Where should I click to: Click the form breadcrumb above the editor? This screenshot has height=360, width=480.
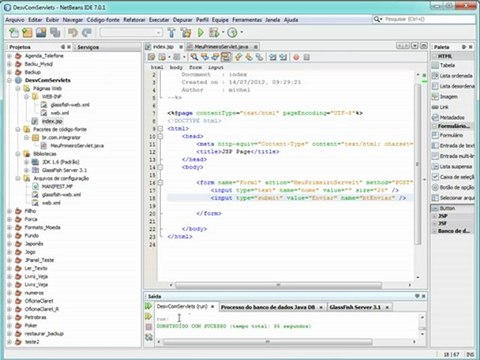(196, 67)
